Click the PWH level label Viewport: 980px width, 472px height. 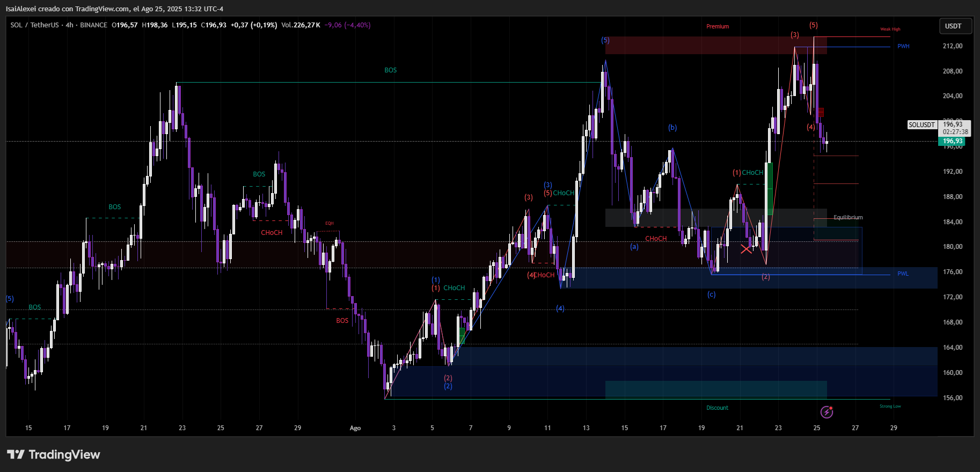(x=903, y=46)
